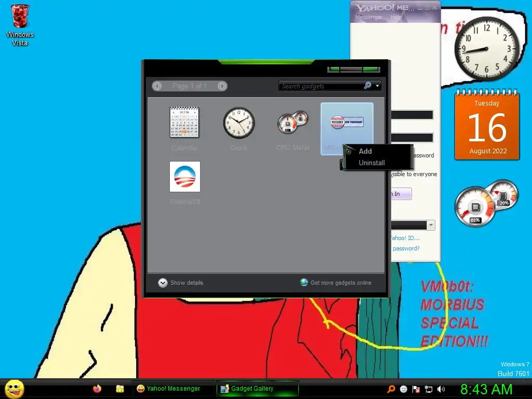This screenshot has height=399, width=532.
Task: Click the Yahoo ID input field
Action: pos(412,115)
